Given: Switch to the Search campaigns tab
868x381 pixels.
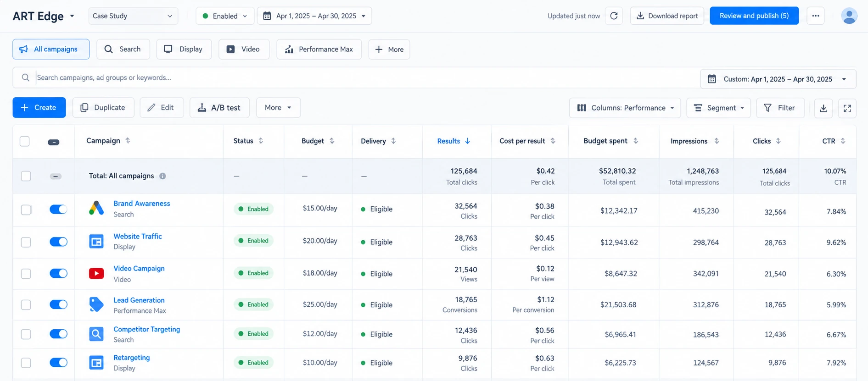Looking at the screenshot, I should [123, 49].
